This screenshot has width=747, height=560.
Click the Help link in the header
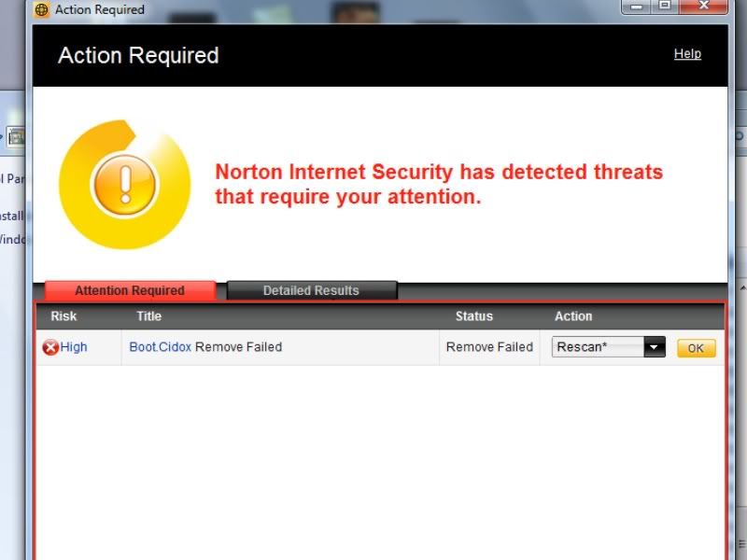pos(687,54)
